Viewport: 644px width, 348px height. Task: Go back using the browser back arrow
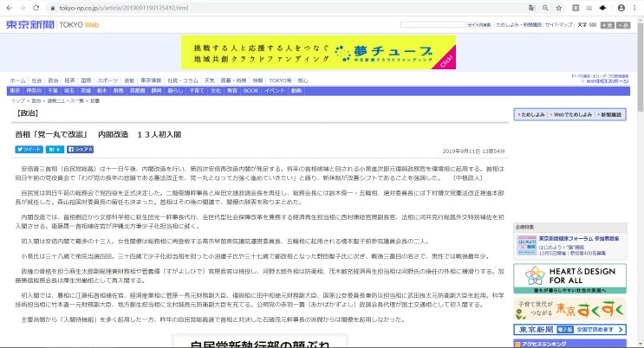pos(10,8)
